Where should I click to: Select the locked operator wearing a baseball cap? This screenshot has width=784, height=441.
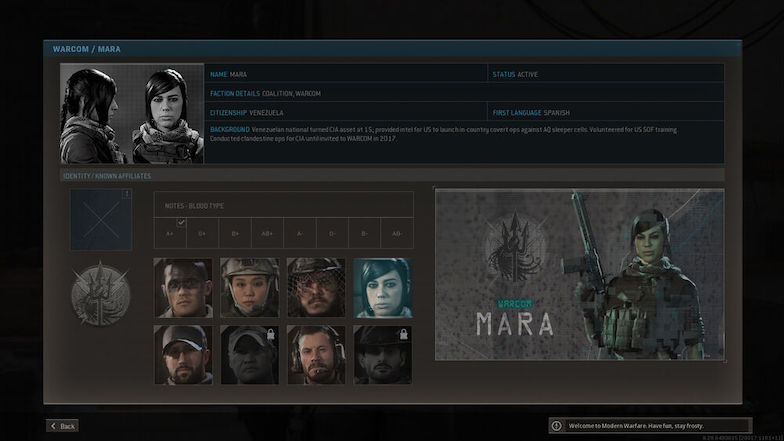tap(250, 354)
